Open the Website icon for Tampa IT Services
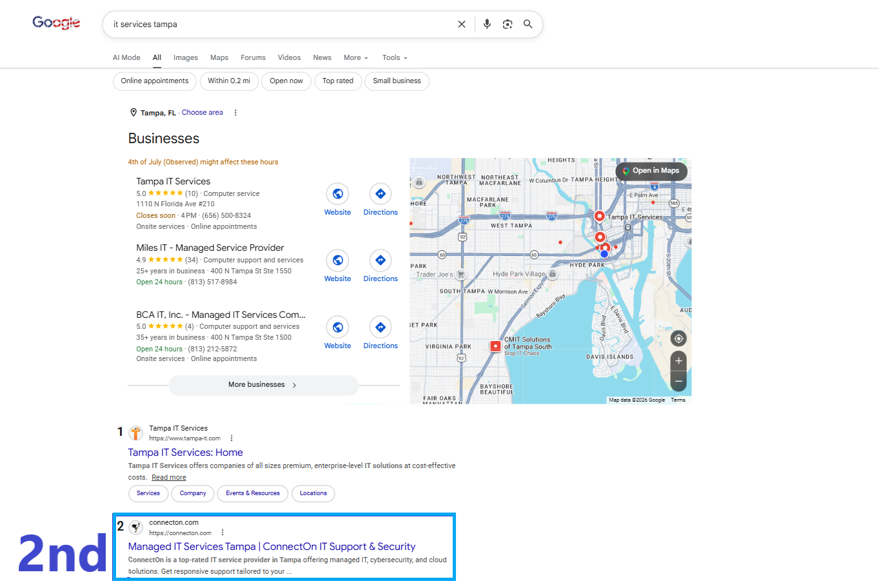Screen dimensions: 879x588 pyautogui.click(x=337, y=193)
